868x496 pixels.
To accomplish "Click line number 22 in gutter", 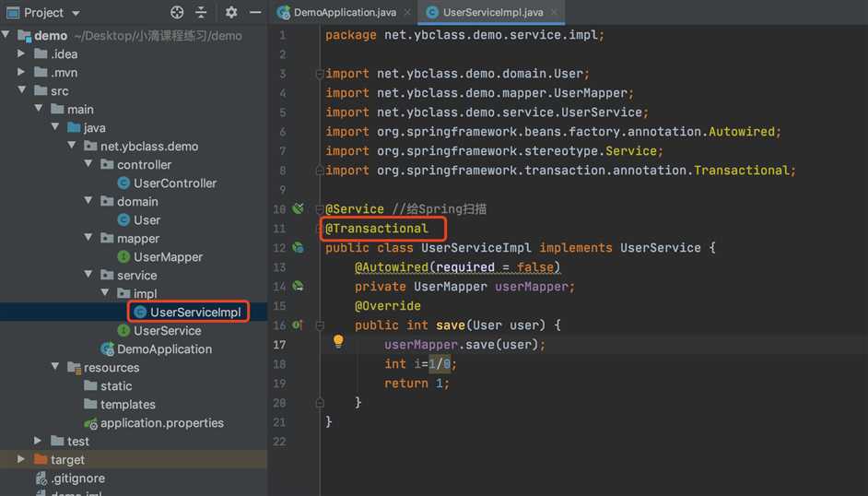I will [x=279, y=442].
